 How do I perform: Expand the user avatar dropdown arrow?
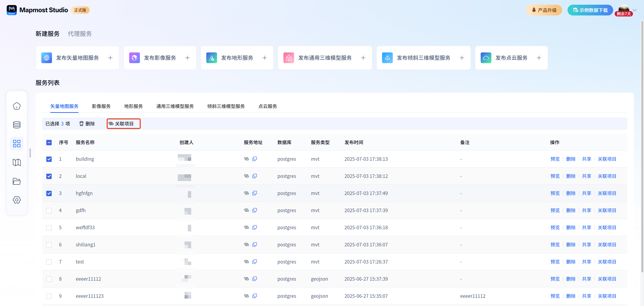click(x=634, y=10)
